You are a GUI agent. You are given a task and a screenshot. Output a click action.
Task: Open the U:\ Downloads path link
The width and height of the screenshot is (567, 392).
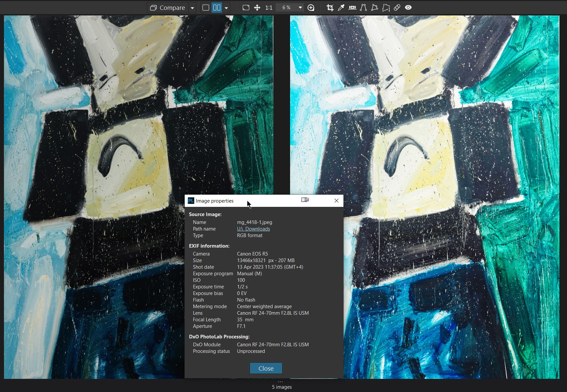254,229
